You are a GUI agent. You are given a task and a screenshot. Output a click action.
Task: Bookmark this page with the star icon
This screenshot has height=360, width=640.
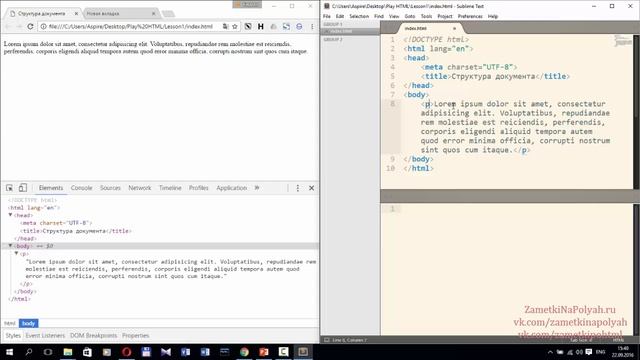235,27
